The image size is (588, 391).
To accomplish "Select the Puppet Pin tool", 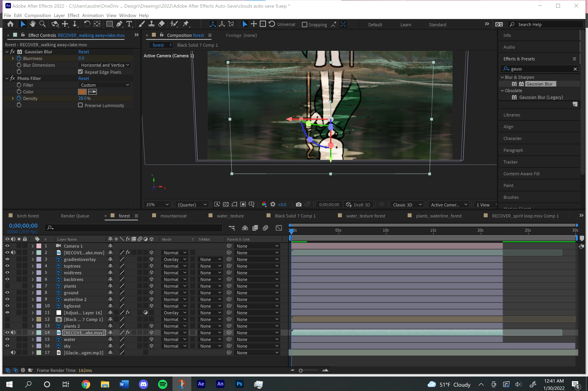I will click(186, 24).
